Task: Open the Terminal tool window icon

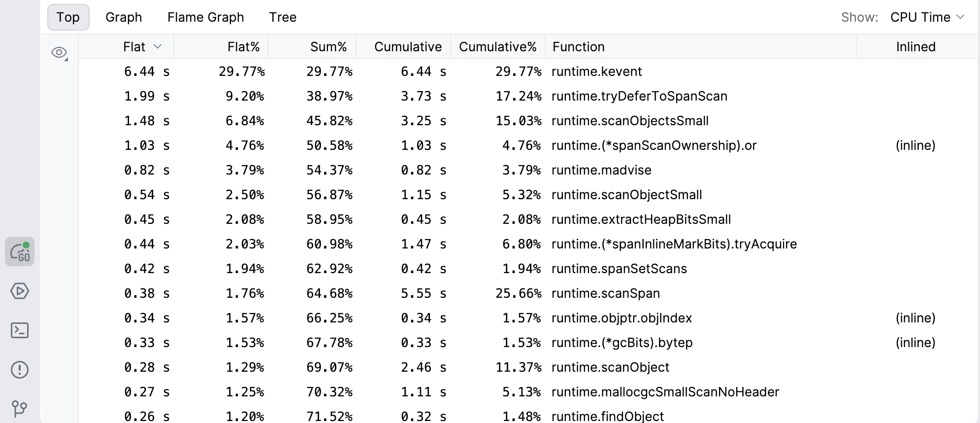Action: coord(20,330)
